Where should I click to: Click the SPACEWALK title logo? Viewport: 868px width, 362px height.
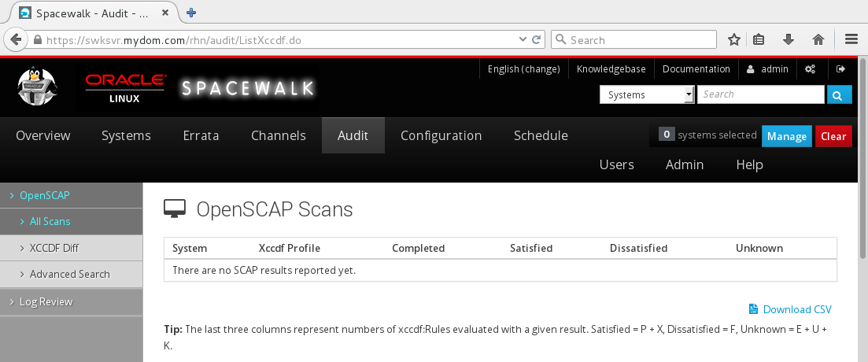(x=247, y=88)
